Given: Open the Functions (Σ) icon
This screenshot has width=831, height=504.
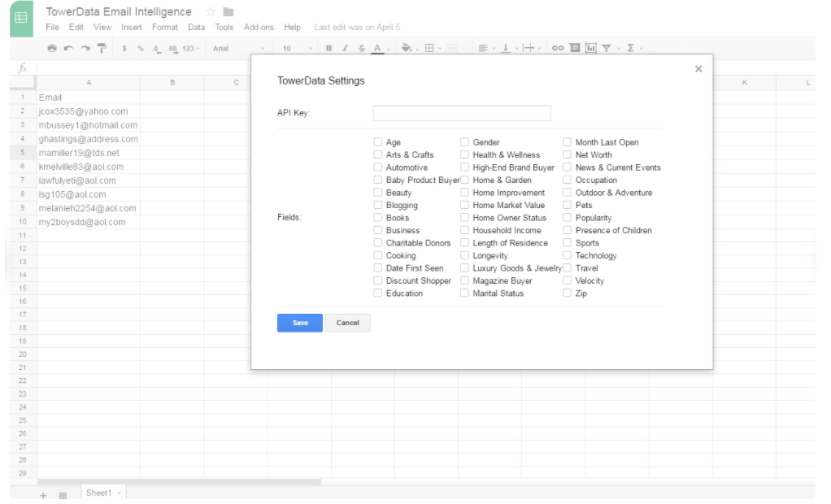Looking at the screenshot, I should pos(630,48).
